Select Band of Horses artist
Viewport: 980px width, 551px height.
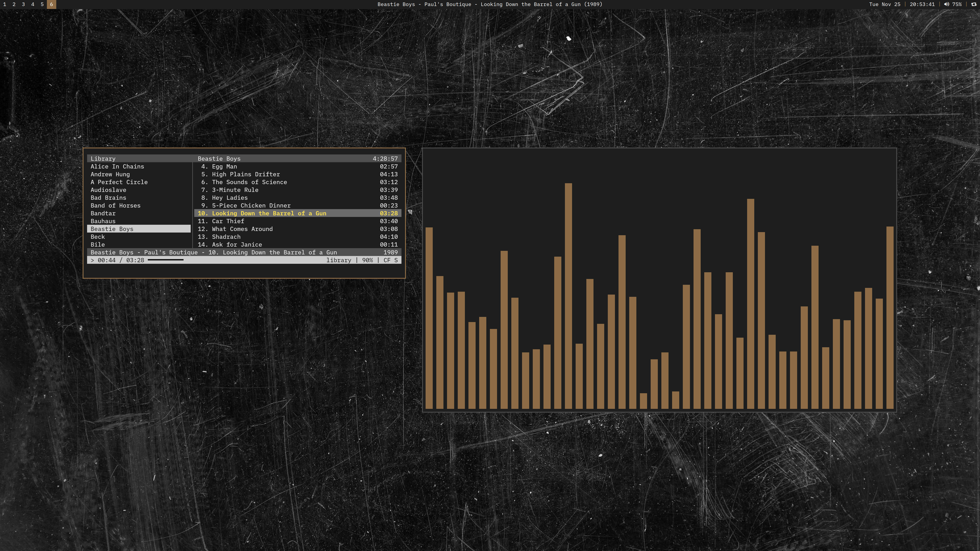tap(115, 206)
